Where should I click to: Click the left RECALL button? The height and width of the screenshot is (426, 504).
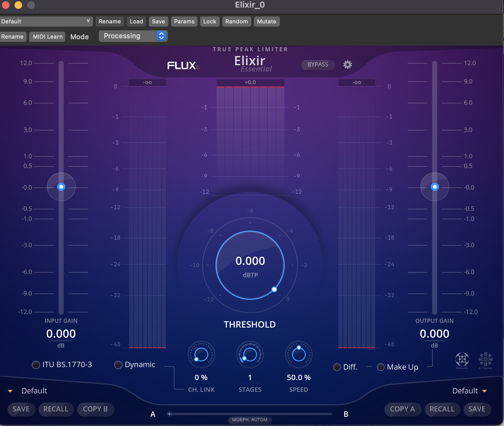(x=56, y=409)
